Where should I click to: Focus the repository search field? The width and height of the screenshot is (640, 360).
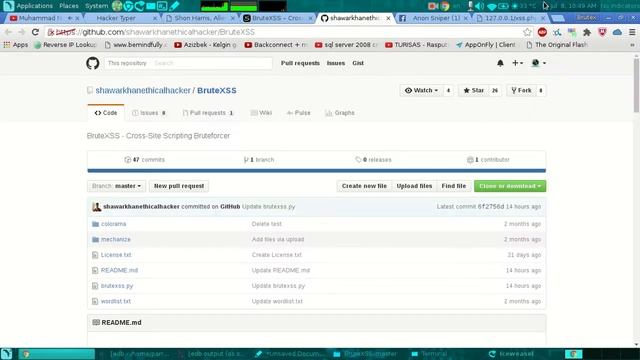(x=210, y=63)
